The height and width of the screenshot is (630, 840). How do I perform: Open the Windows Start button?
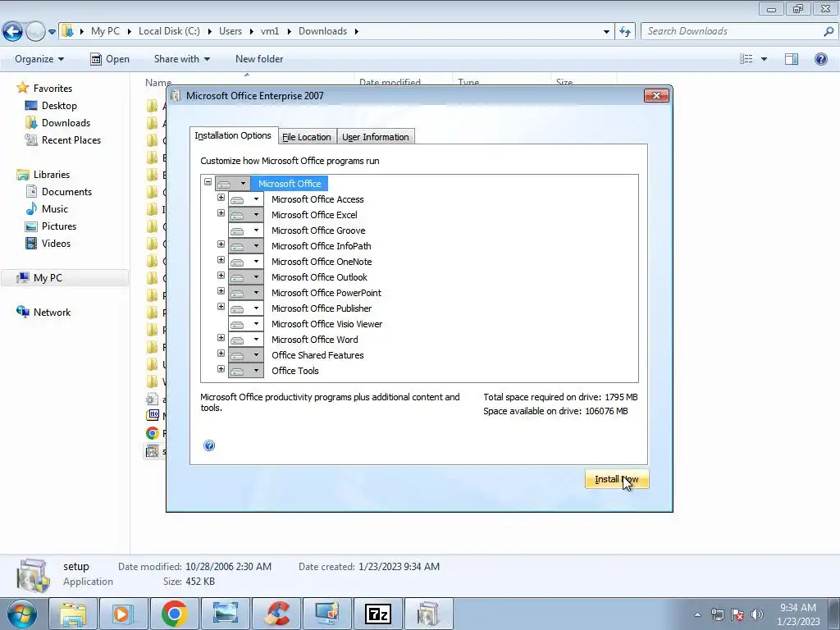pyautogui.click(x=21, y=614)
